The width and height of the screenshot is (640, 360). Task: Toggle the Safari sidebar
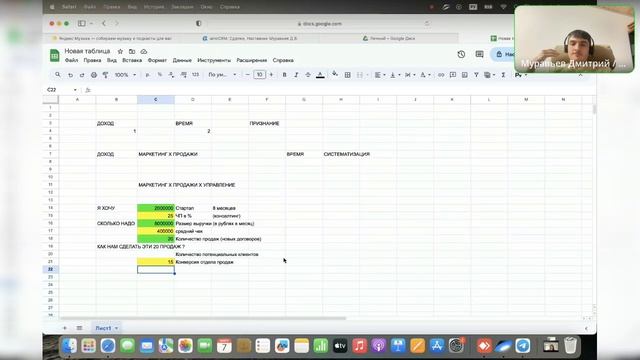(x=82, y=24)
